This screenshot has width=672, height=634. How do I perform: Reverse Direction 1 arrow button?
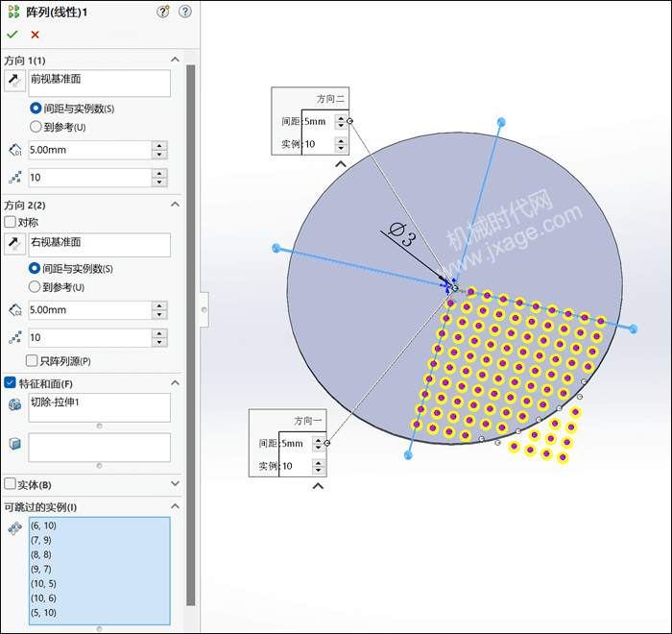point(14,81)
